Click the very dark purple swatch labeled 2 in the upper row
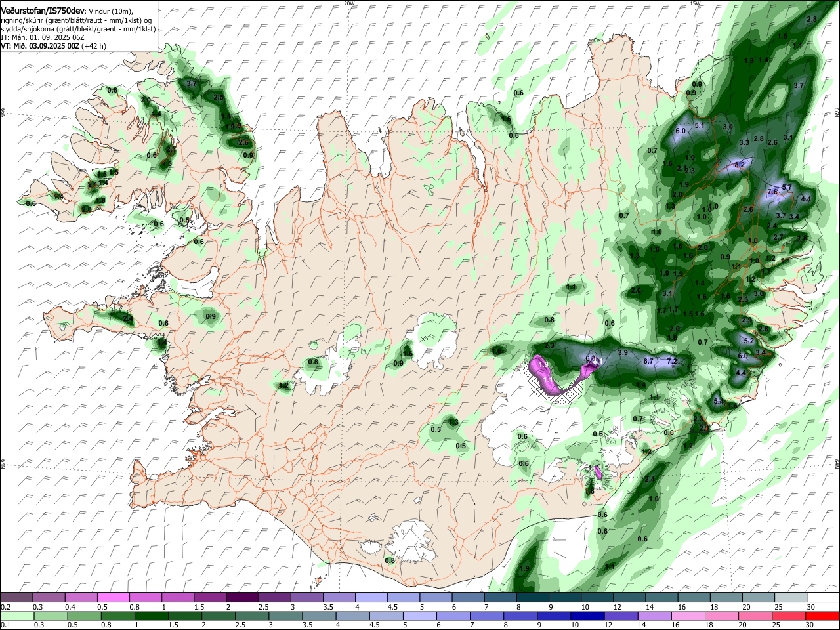 click(242, 598)
